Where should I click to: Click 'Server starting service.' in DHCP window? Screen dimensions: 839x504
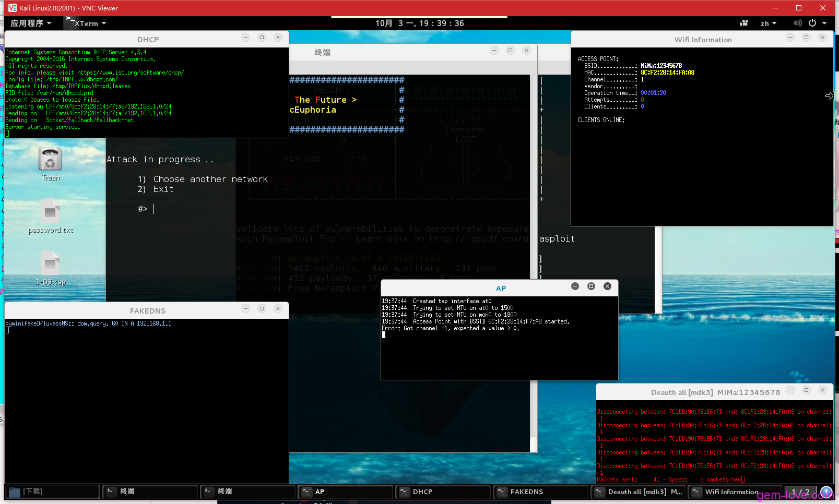[x=43, y=127]
